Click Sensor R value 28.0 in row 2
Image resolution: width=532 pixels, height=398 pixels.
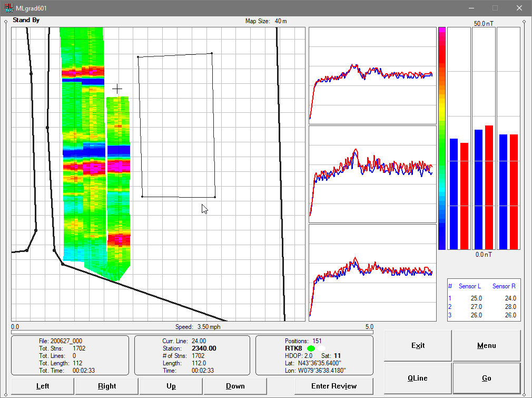pyautogui.click(x=510, y=307)
